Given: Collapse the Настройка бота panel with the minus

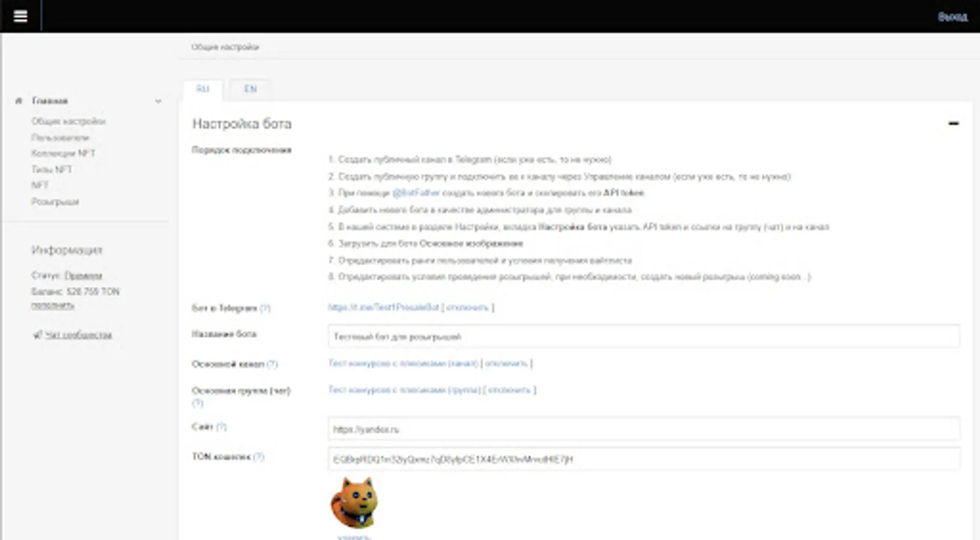Looking at the screenshot, I should point(953,124).
